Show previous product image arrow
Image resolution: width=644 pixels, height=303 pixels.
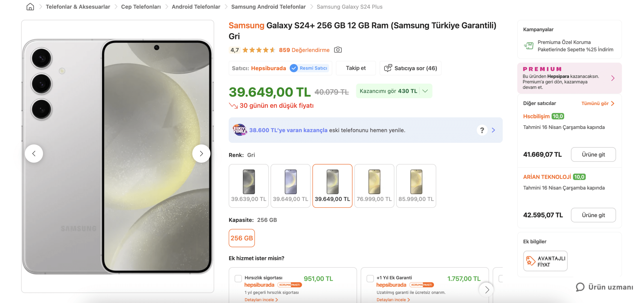coord(34,153)
